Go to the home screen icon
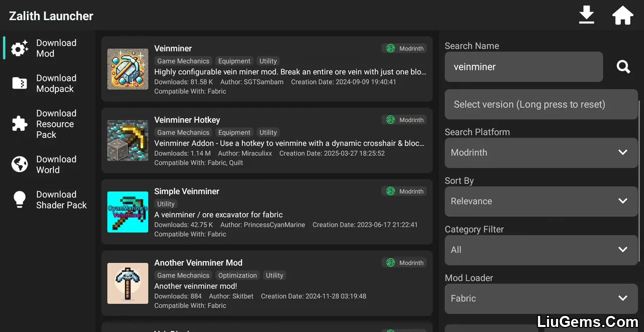The width and height of the screenshot is (644, 332). (623, 16)
